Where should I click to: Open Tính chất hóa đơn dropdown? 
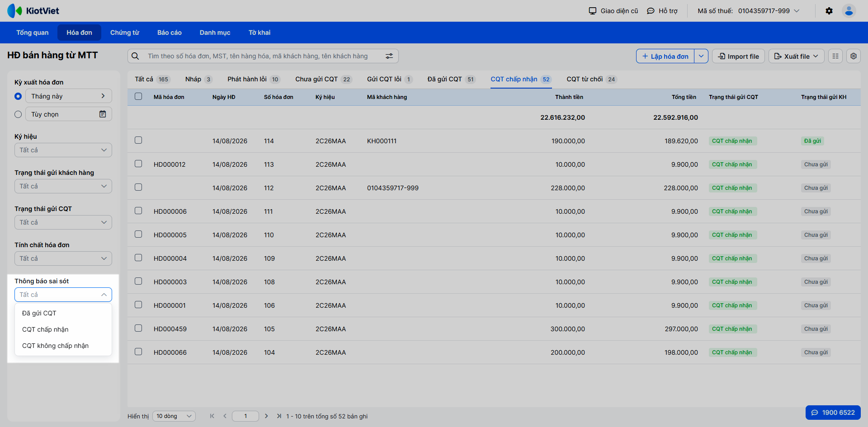[x=63, y=258]
